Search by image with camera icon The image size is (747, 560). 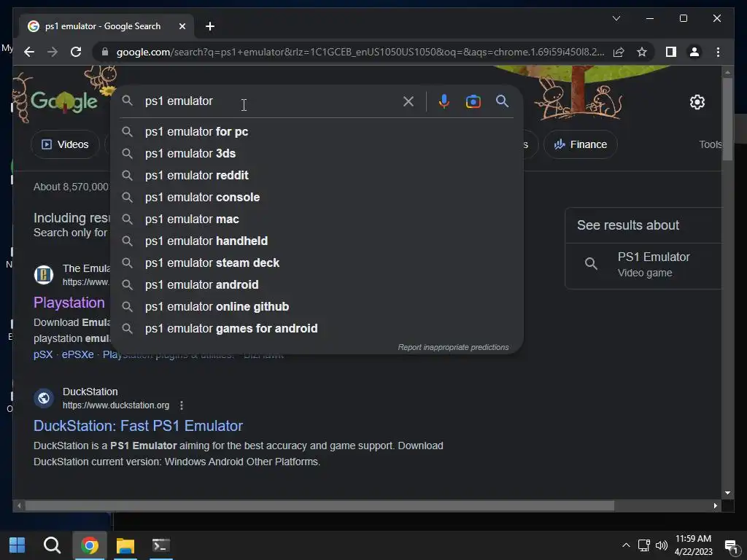(x=473, y=101)
